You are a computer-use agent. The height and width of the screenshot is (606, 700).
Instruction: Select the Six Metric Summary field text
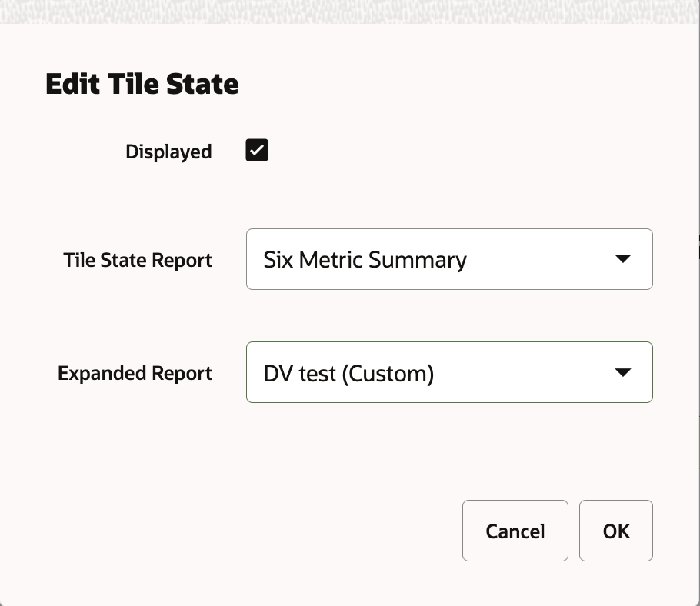point(365,259)
